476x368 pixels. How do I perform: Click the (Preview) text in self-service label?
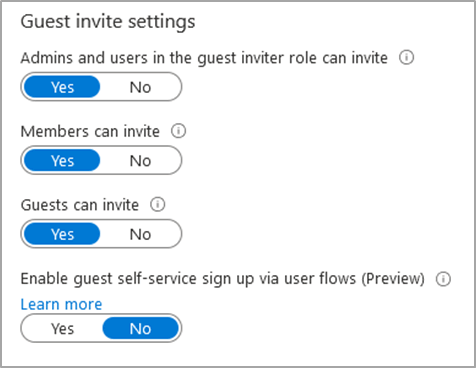[x=393, y=279]
